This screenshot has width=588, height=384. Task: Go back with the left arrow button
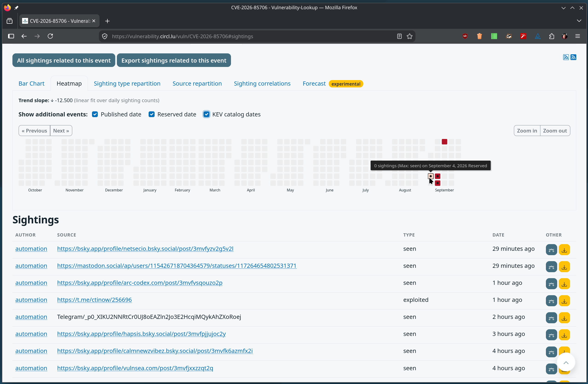24,36
